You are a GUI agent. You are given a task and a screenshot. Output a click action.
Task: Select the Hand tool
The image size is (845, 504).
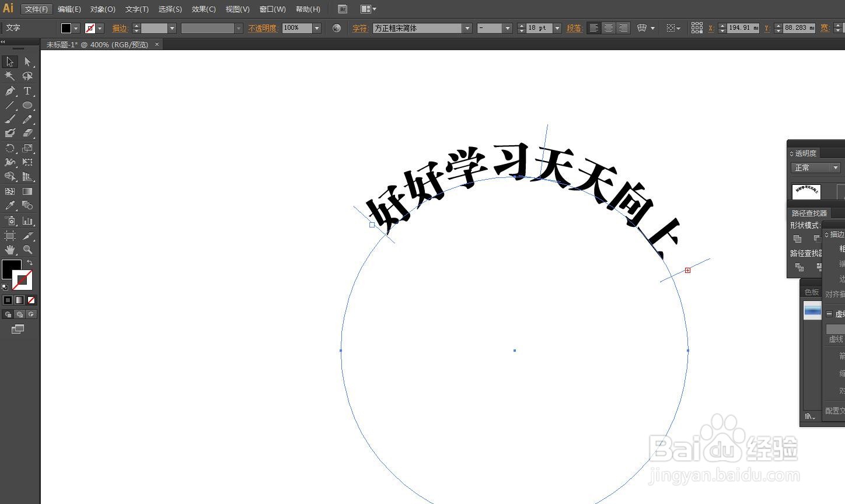tap(10, 250)
